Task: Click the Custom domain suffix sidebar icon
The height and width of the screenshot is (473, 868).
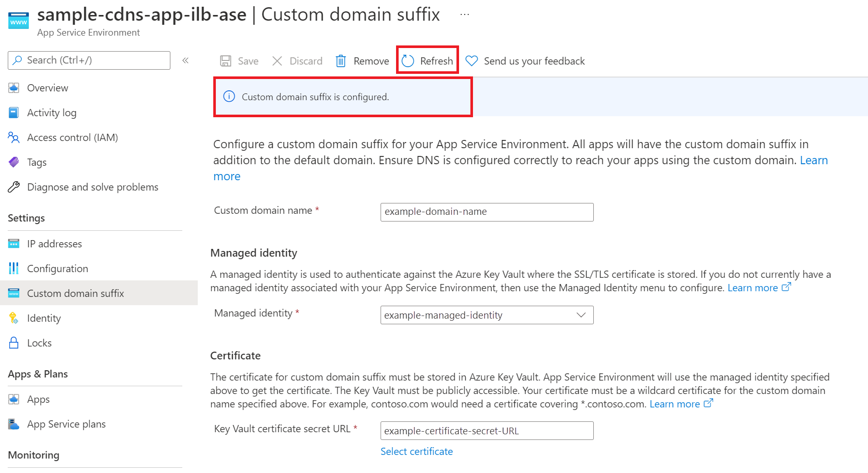Action: (14, 293)
